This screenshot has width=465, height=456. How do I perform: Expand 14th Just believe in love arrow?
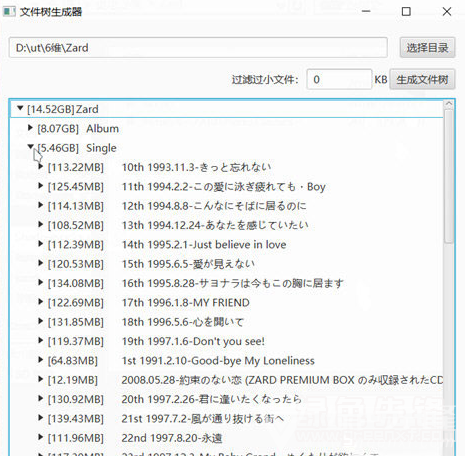tap(40, 244)
